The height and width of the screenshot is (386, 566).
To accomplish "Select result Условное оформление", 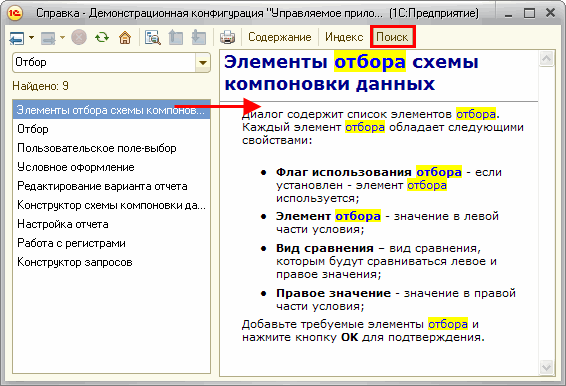I will click(x=112, y=167).
